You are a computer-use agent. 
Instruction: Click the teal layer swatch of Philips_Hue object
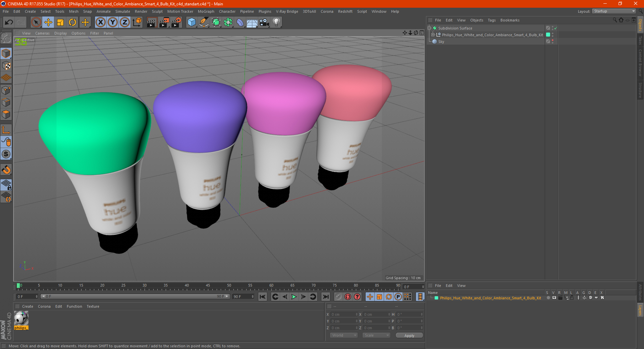click(x=548, y=35)
